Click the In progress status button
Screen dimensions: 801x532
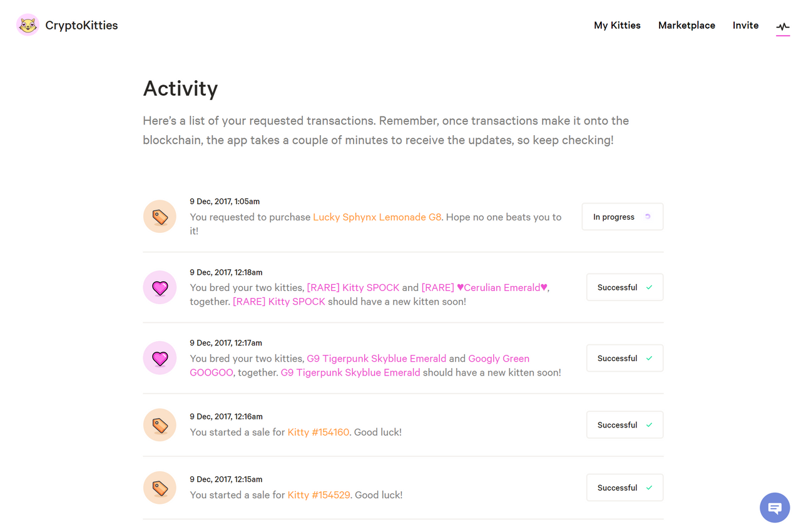pyautogui.click(x=622, y=217)
